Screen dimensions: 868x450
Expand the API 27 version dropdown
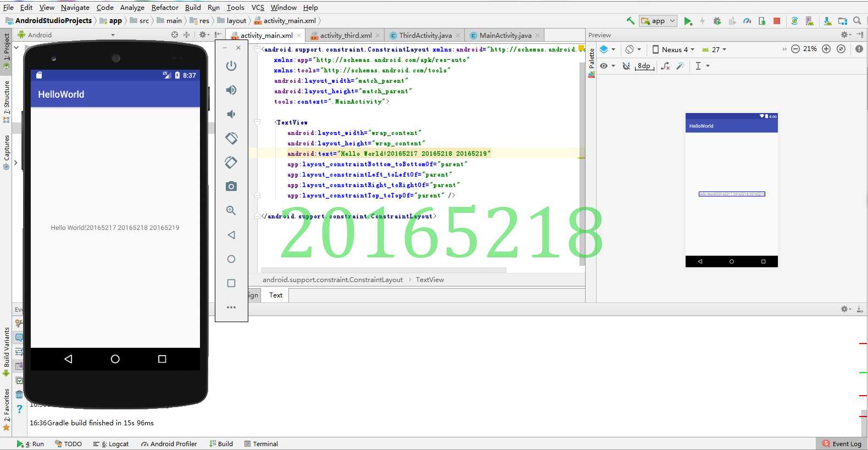[x=714, y=49]
